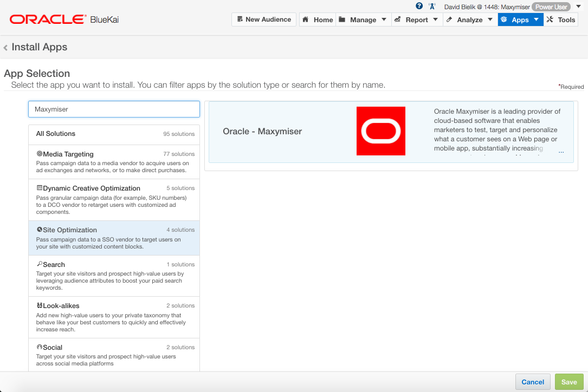Click the Cancel button
588x392 pixels.
[x=533, y=382]
